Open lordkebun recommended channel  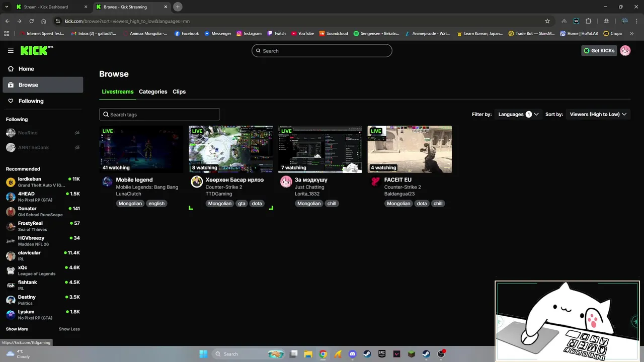click(43, 182)
